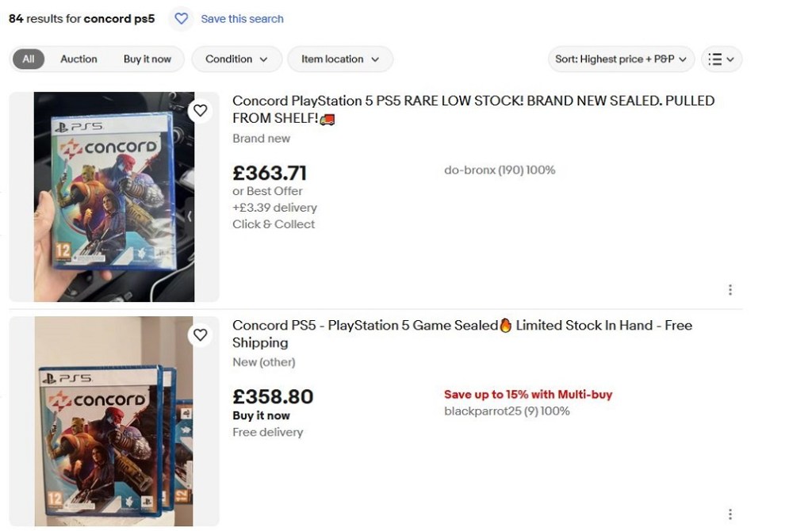Favorite the first Concord PS5 listing
The width and height of the screenshot is (812, 531).
pyautogui.click(x=201, y=111)
